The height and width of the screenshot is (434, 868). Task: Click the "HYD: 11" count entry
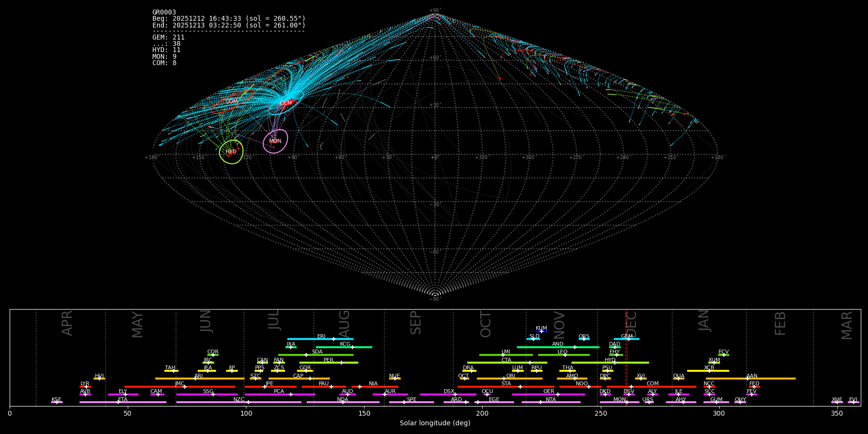(x=166, y=50)
